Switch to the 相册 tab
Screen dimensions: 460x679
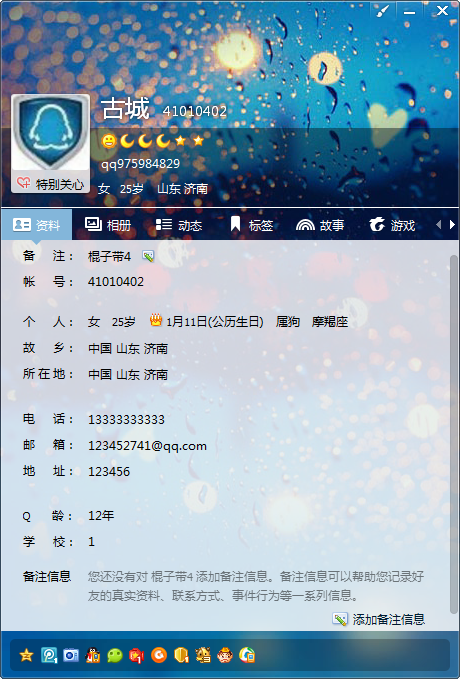[x=108, y=225]
